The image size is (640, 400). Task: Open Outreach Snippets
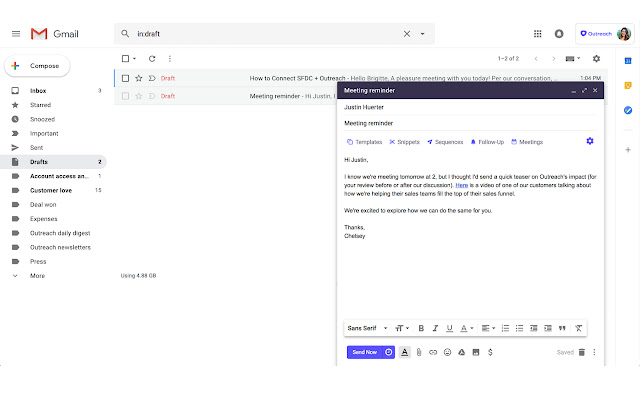(404, 142)
